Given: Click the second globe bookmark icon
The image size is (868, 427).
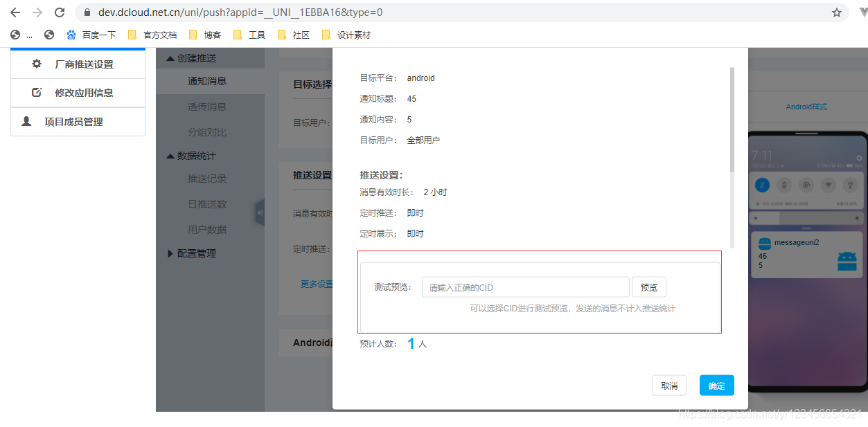Looking at the screenshot, I should point(48,35).
